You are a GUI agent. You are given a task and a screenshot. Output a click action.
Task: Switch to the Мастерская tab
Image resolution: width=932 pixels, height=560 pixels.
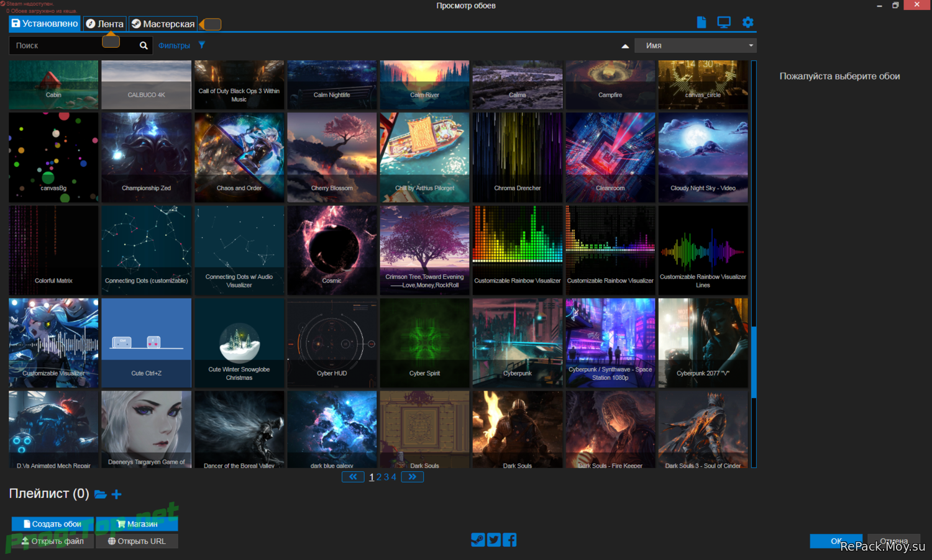(163, 24)
